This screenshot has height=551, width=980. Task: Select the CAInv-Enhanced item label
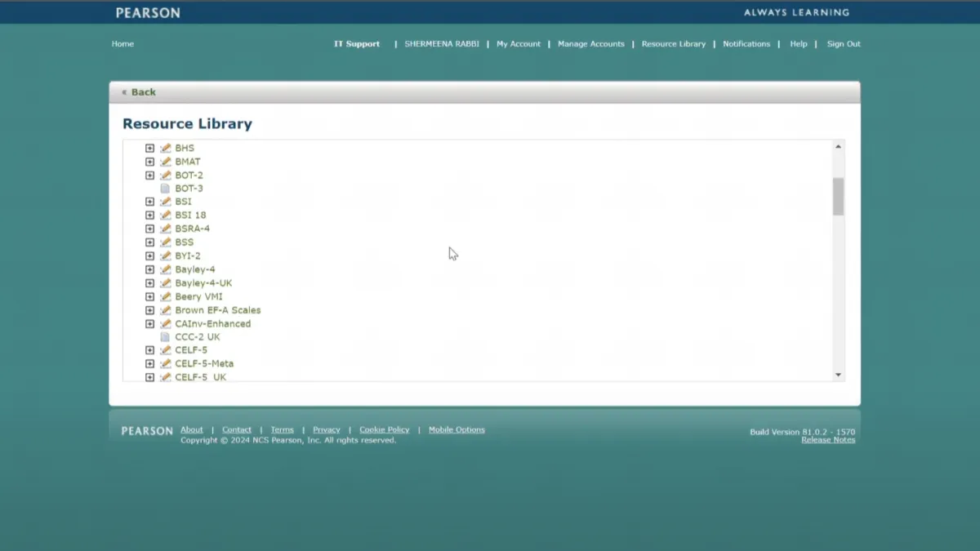pos(213,324)
